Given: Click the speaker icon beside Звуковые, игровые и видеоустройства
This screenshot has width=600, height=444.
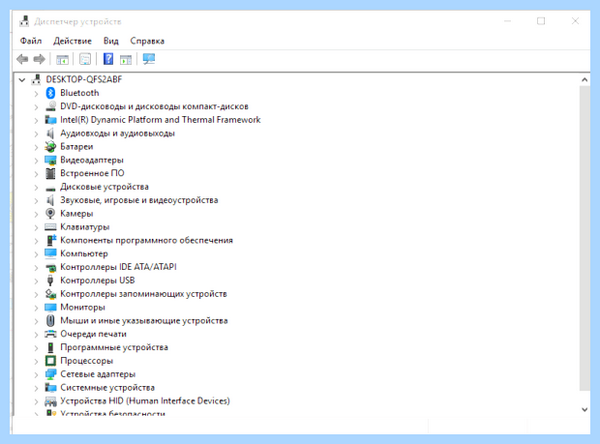Looking at the screenshot, I should coord(50,200).
